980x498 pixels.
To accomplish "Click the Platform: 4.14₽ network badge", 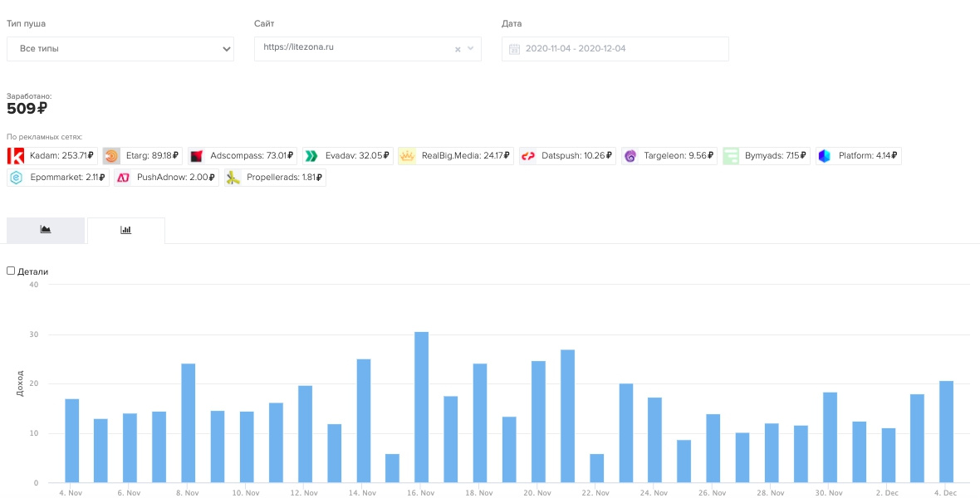I will coord(859,155).
